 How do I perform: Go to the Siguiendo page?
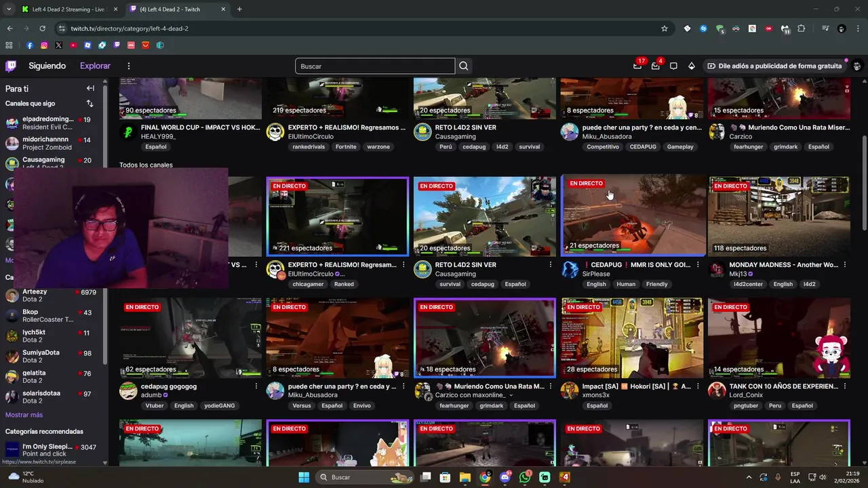[x=47, y=66]
